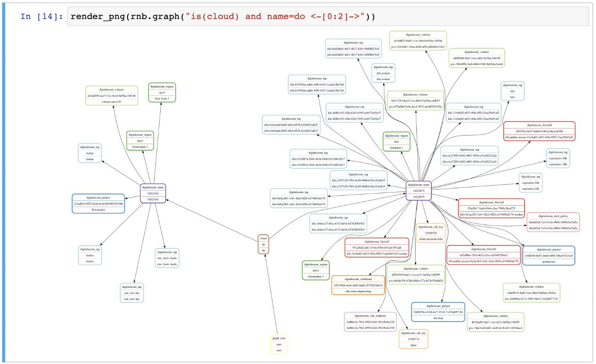Select volume node e016d425
Viewport: 596px width, 364px height.
coord(418,40)
